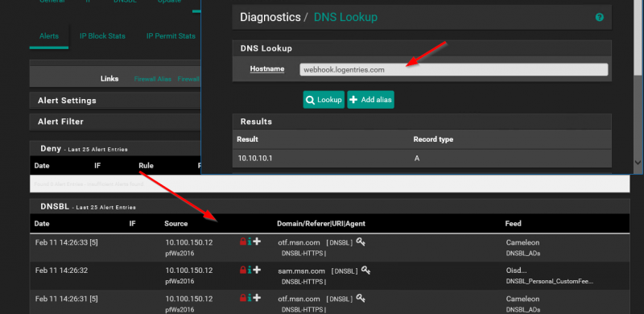Click timestamp Feb 11 14:26:31 [5]

click(67, 299)
